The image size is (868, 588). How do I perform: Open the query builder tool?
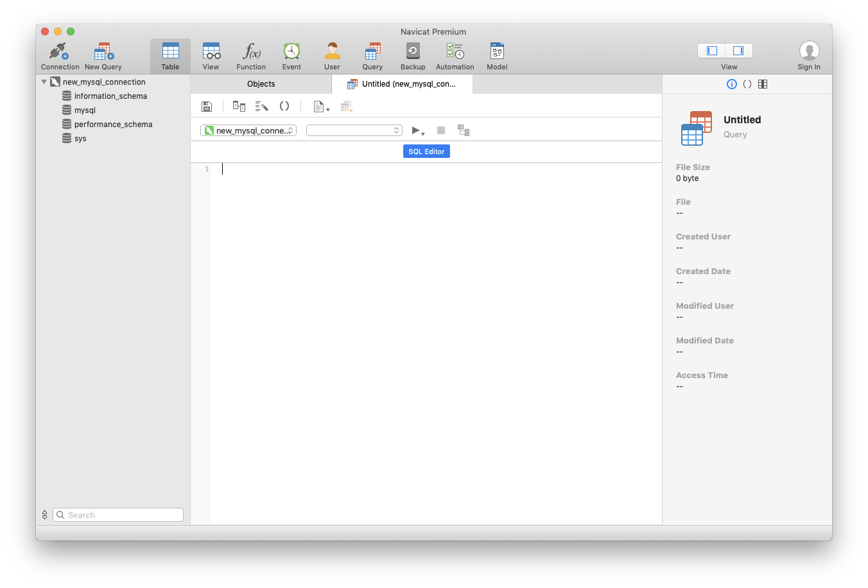point(239,107)
